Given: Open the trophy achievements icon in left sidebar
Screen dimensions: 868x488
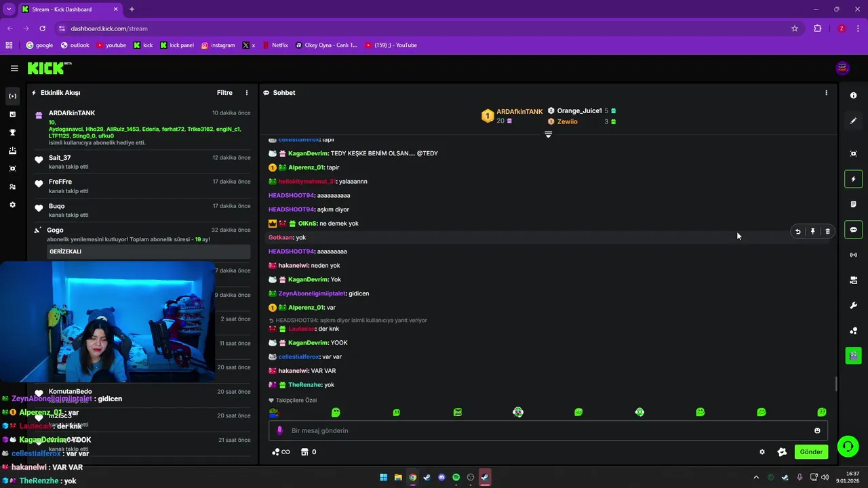Looking at the screenshot, I should (x=12, y=133).
